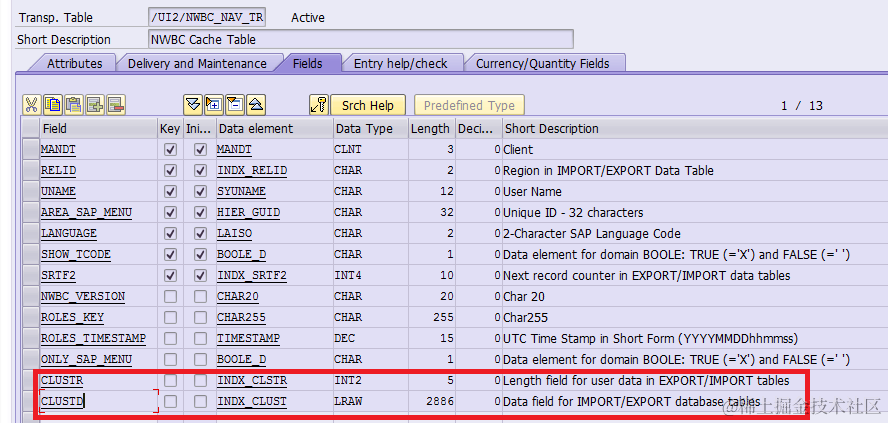Open the INDX_RELID data element link
Image resolution: width=888 pixels, height=423 pixels.
(x=252, y=170)
